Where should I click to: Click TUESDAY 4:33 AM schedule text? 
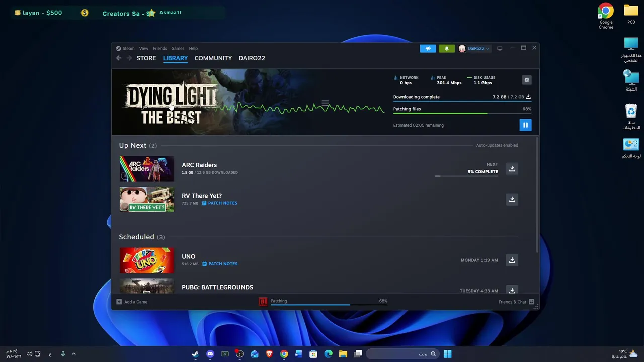point(478,291)
